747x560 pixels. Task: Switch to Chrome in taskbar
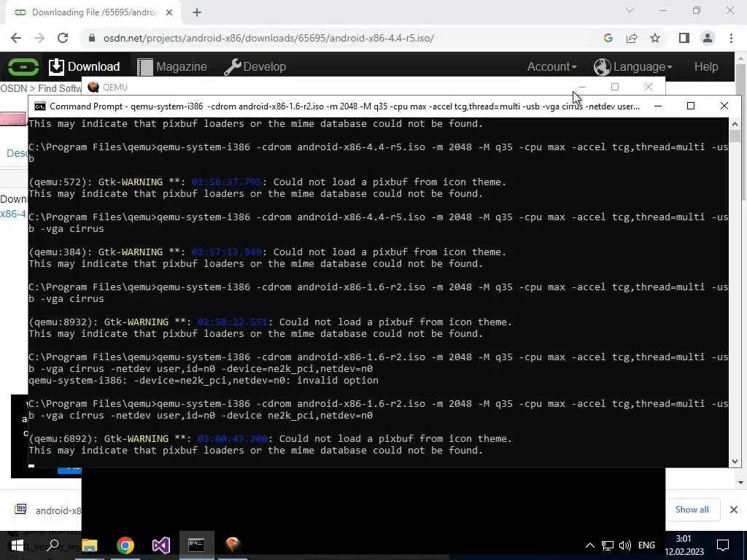click(125, 545)
